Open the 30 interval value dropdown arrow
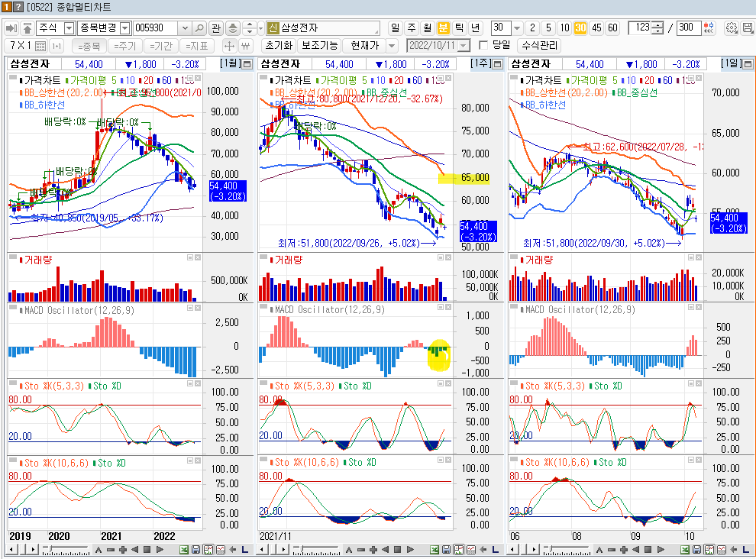 click(x=517, y=28)
